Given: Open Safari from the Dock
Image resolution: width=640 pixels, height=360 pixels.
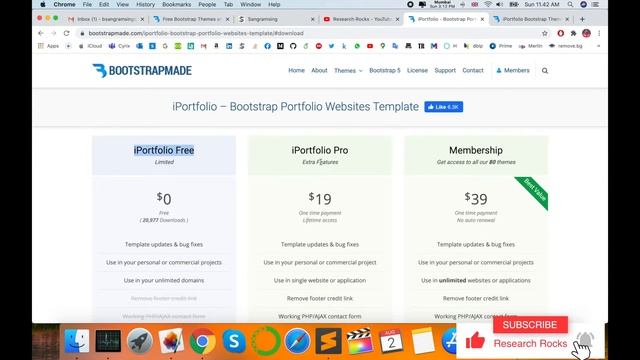Looking at the screenshot, I should 297,341.
